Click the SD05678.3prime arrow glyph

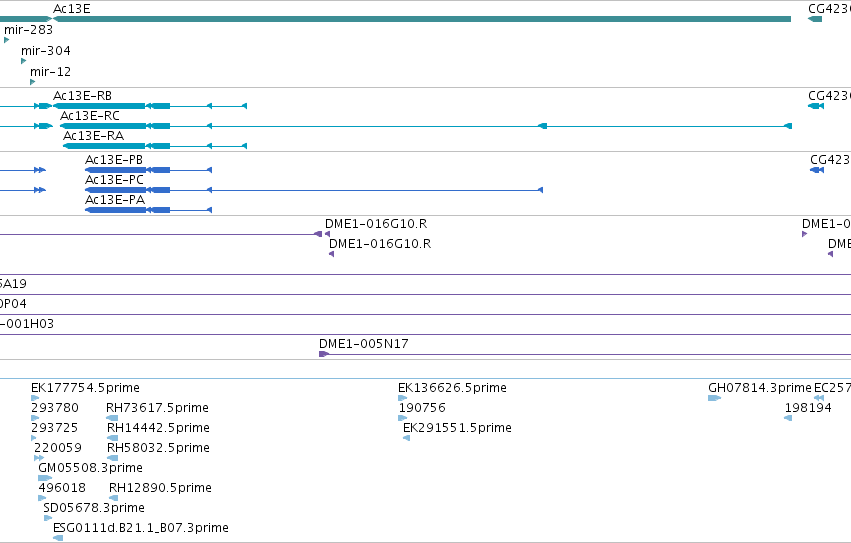48,518
